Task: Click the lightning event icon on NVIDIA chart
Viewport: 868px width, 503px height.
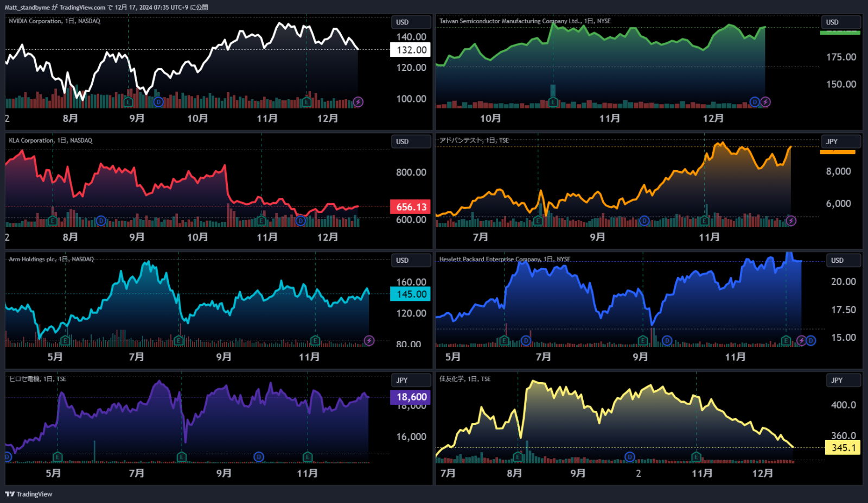Action: (x=358, y=102)
